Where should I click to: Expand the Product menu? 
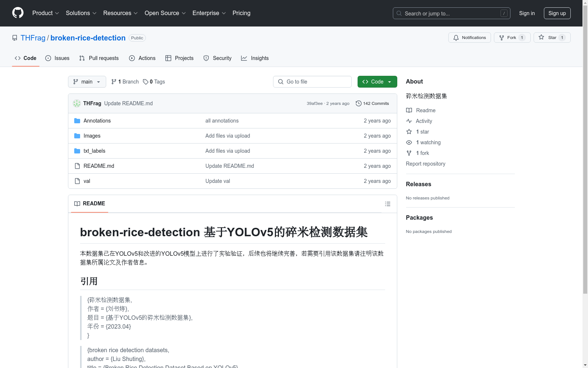46,13
